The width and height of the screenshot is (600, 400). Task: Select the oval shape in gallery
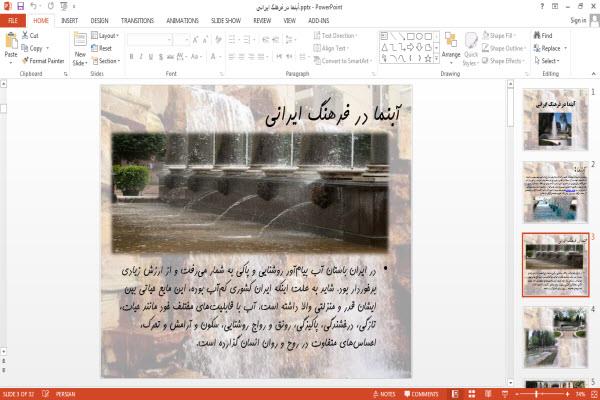[419, 36]
